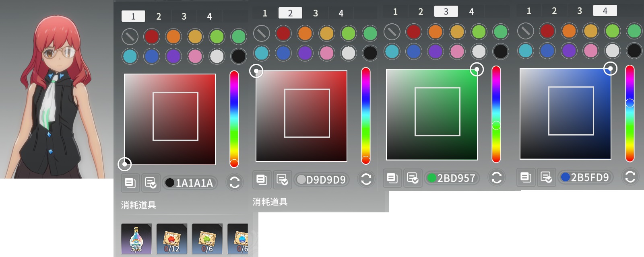Click the no-color icon in the 1A1A1A panel
644x257 pixels.
[130, 37]
